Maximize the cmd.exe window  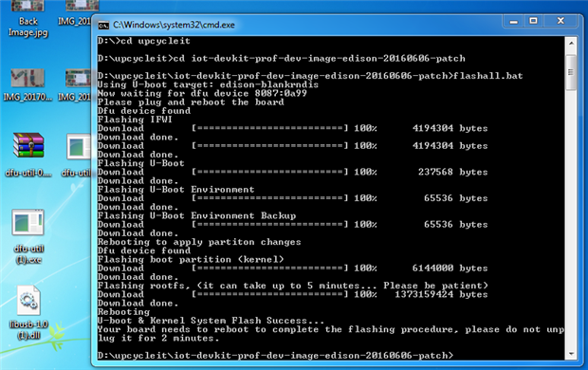click(533, 22)
